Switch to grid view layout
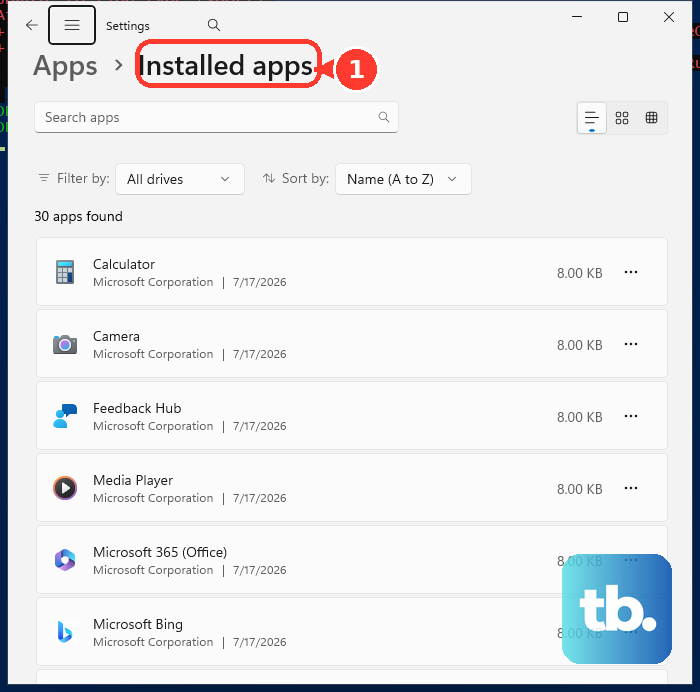700x692 pixels. [621, 118]
